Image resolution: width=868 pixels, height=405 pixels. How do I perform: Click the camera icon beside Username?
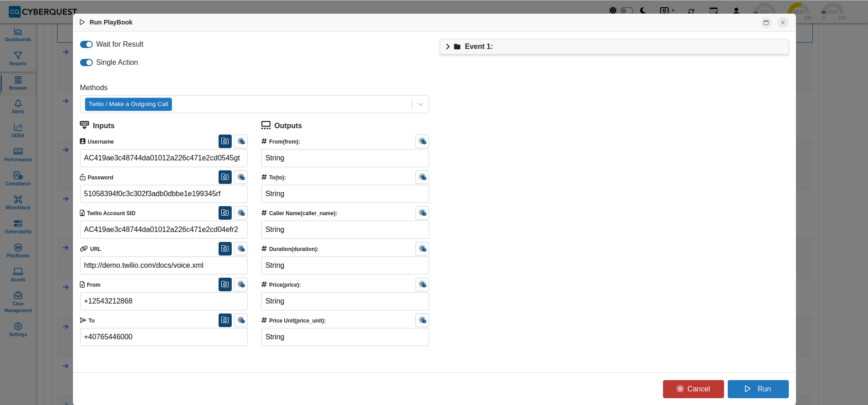225,141
